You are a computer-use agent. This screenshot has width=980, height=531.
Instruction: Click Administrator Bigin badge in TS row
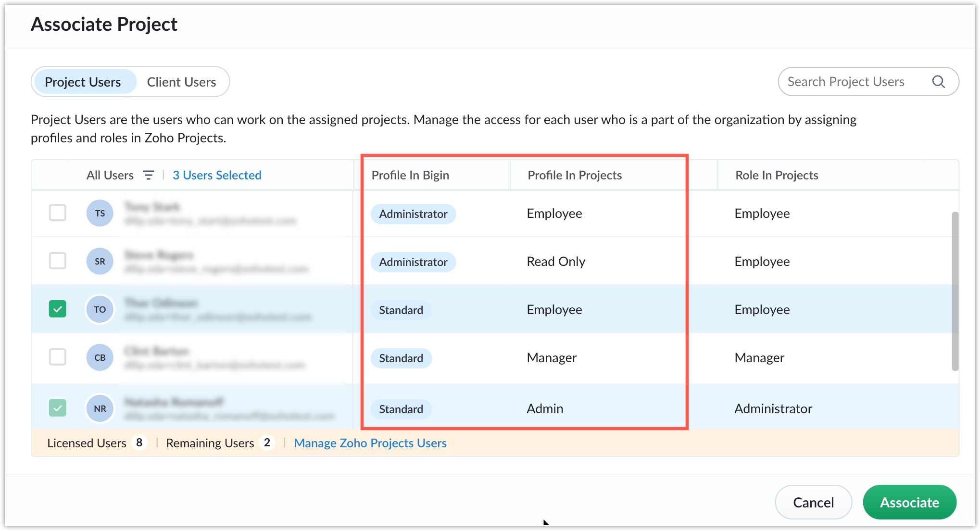click(413, 214)
